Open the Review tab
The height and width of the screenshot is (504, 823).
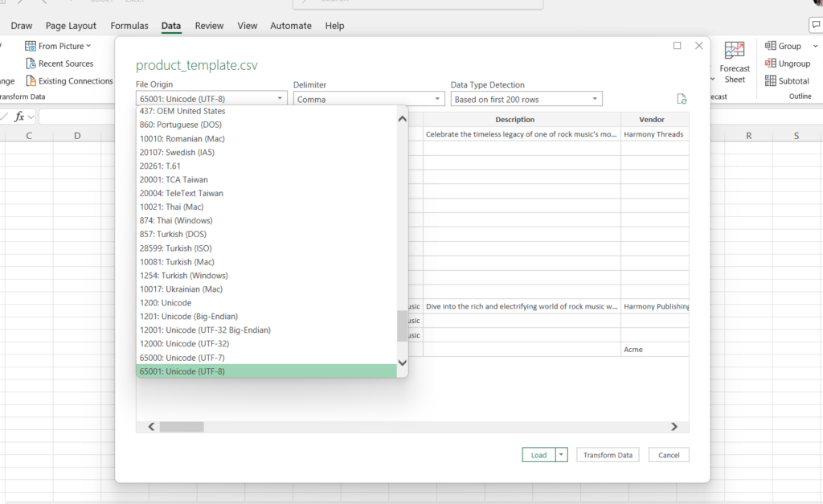(209, 26)
